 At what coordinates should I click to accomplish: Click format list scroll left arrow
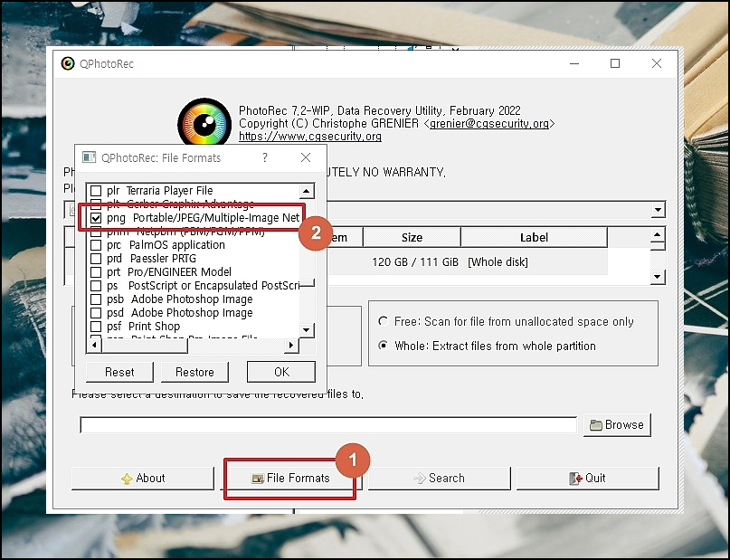point(94,345)
